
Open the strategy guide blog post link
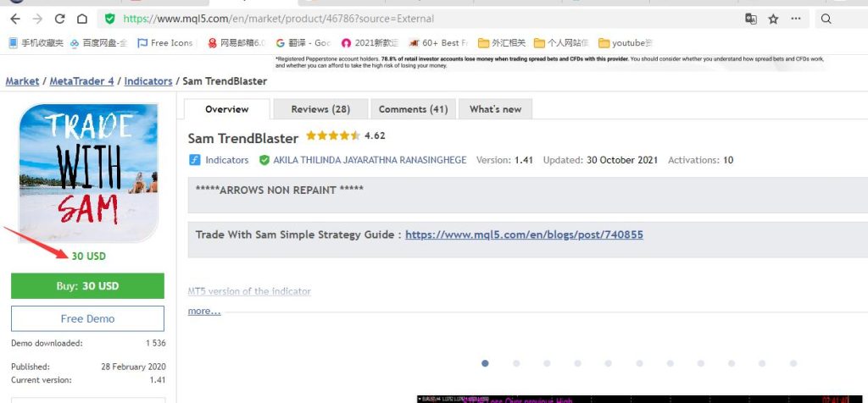[523, 235]
